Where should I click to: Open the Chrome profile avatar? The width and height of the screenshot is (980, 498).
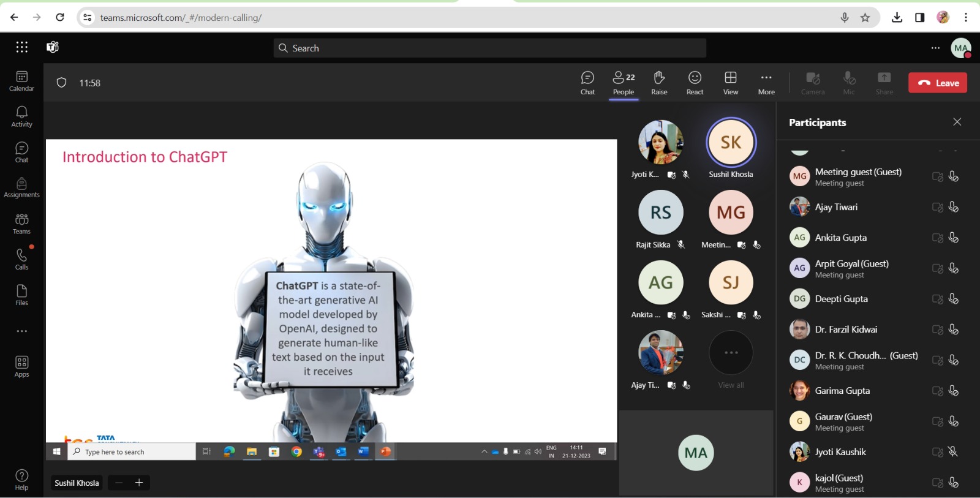point(943,17)
